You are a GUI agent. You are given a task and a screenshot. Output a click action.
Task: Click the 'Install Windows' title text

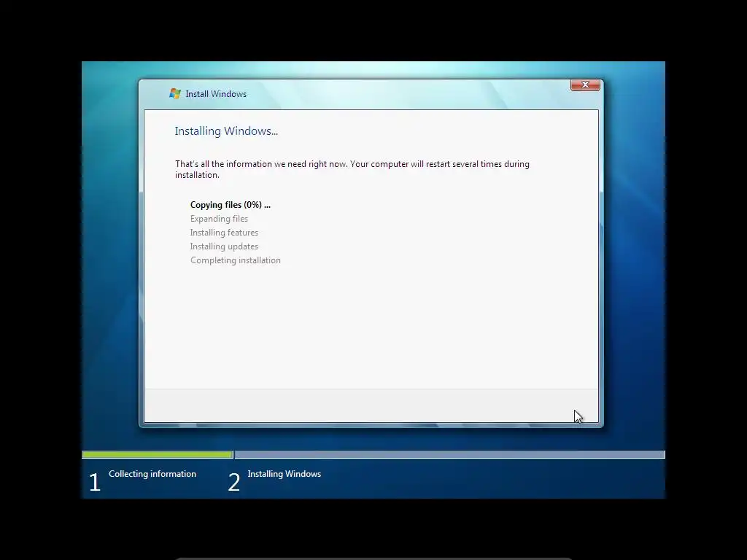coord(216,94)
